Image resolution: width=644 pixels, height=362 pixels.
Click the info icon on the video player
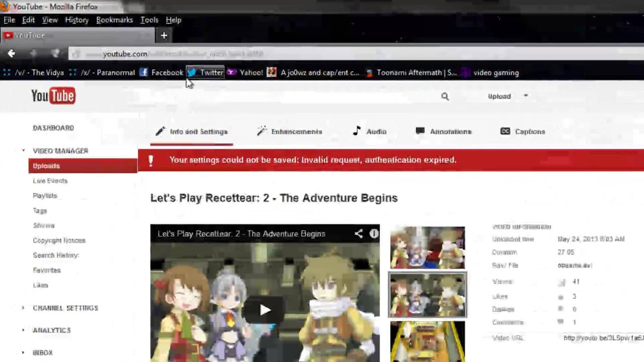pos(374,233)
